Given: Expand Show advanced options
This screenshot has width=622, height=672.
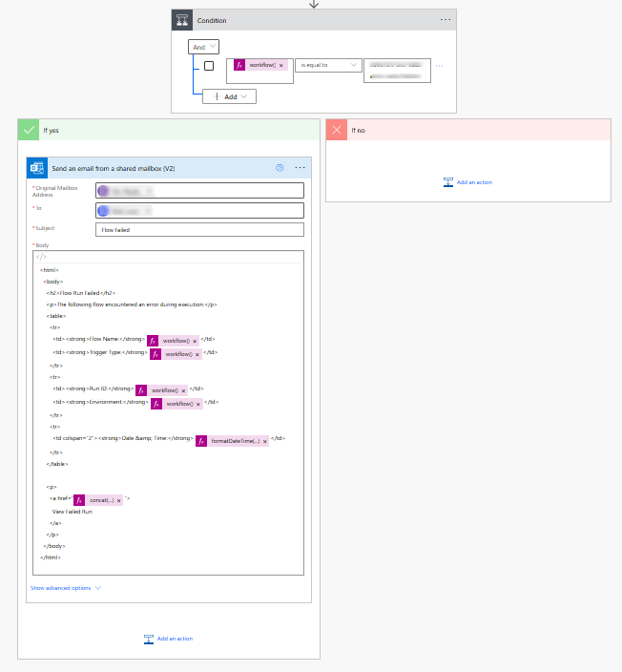Looking at the screenshot, I should [66, 588].
